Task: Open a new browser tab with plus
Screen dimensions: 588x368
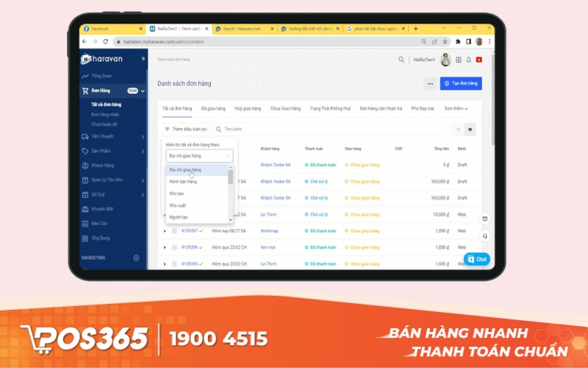Action: tap(415, 29)
